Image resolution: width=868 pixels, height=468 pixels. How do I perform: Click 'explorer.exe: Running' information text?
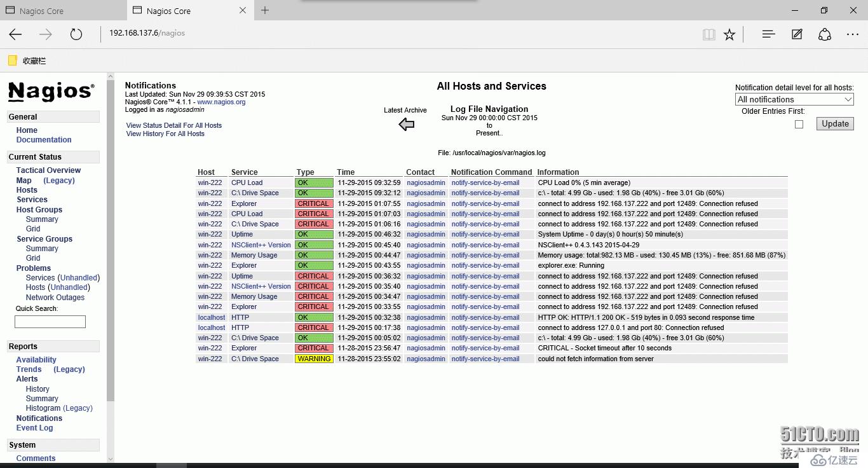tap(571, 266)
